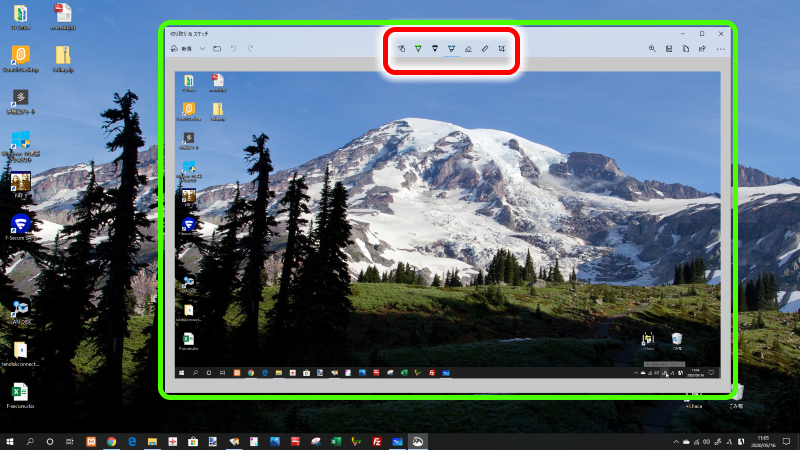Undo the last action in Snip & Sketch
The image size is (800, 450).
tap(234, 48)
